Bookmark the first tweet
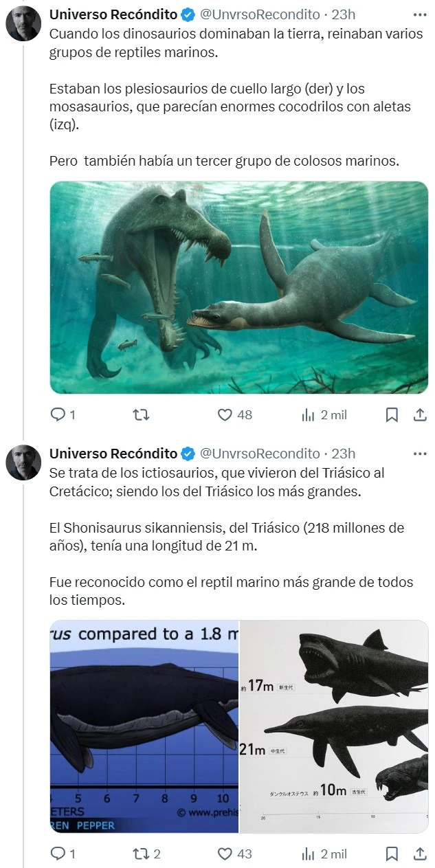The height and width of the screenshot is (868, 435). [392, 414]
